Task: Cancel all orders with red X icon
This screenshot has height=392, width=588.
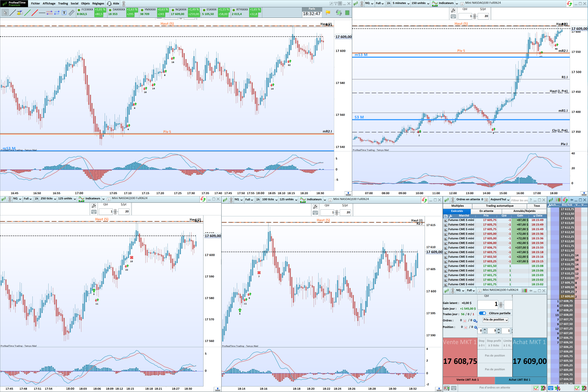Action: point(464,321)
